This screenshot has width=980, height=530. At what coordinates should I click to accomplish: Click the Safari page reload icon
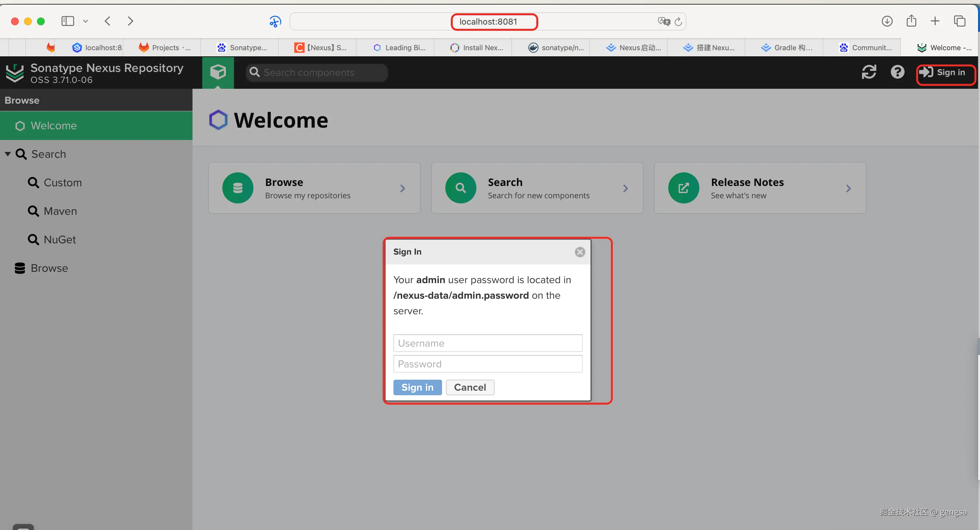[678, 22]
